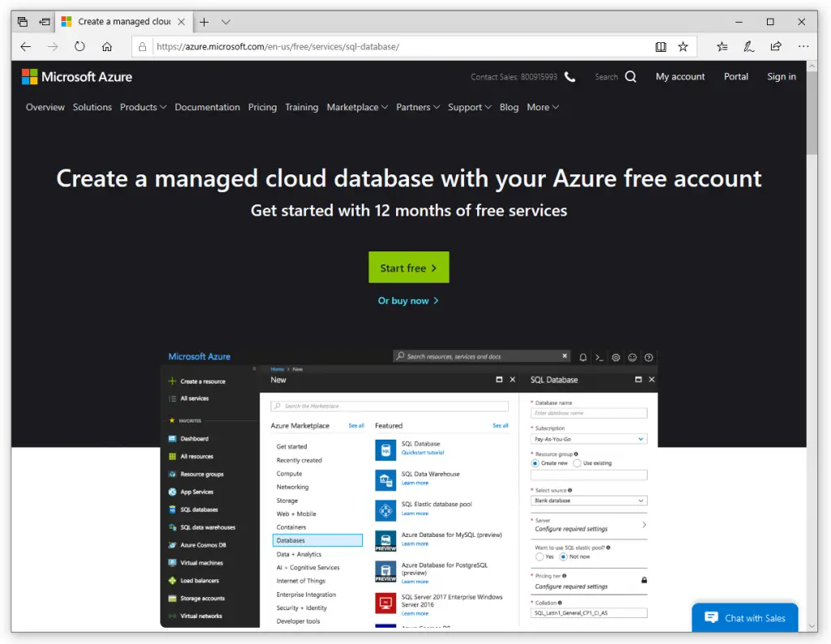Image resolution: width=831 pixels, height=644 pixels.
Task: Open the Solutions nav item
Action: click(93, 107)
